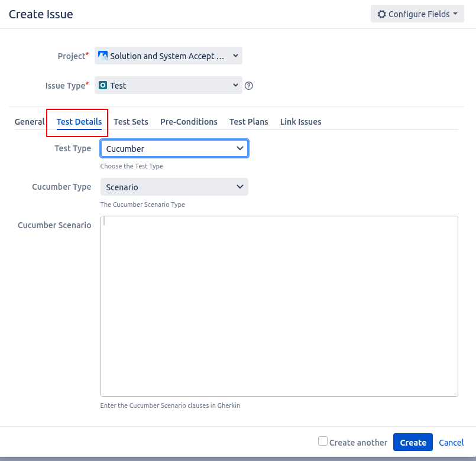This screenshot has width=476, height=461.
Task: Click the Cucumber Type field label
Action: click(x=61, y=187)
